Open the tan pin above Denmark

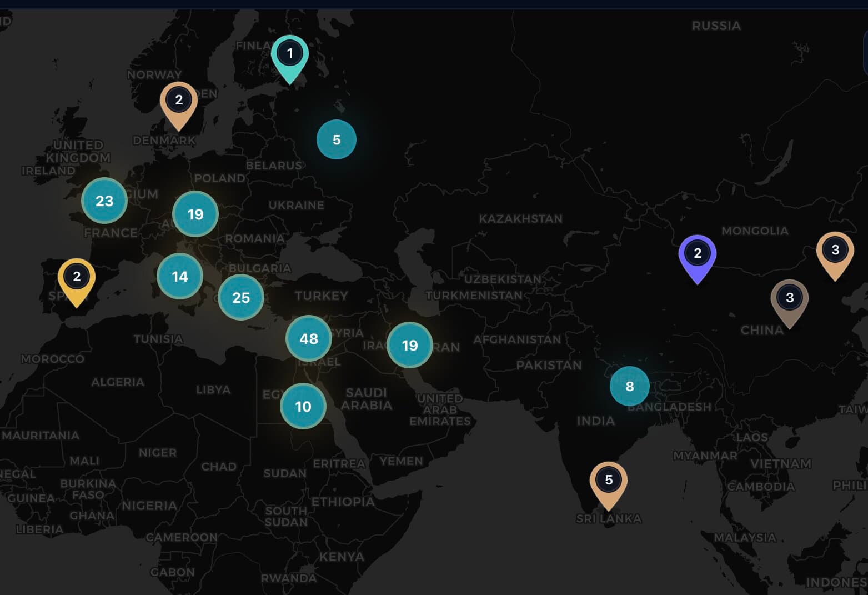point(178,101)
